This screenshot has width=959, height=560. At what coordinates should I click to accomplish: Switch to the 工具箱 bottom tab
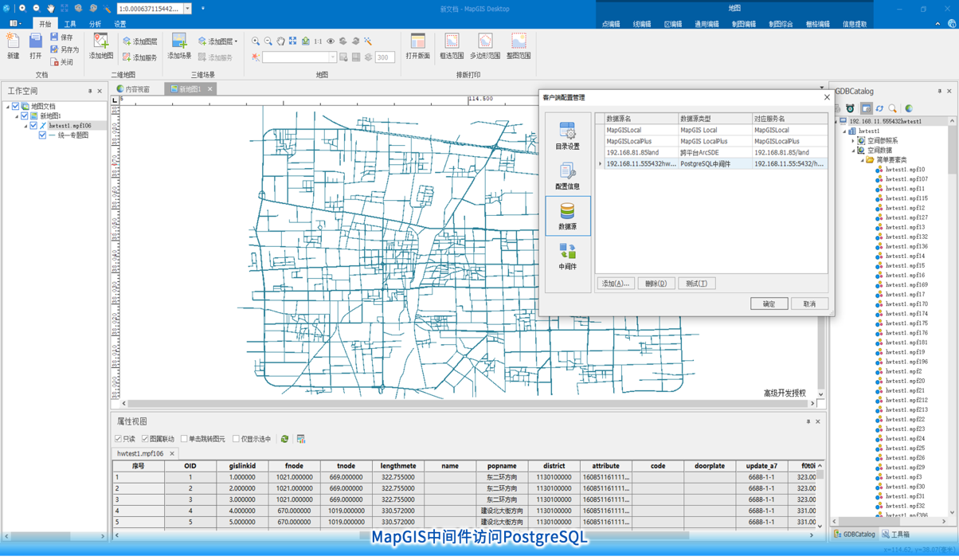click(896, 535)
